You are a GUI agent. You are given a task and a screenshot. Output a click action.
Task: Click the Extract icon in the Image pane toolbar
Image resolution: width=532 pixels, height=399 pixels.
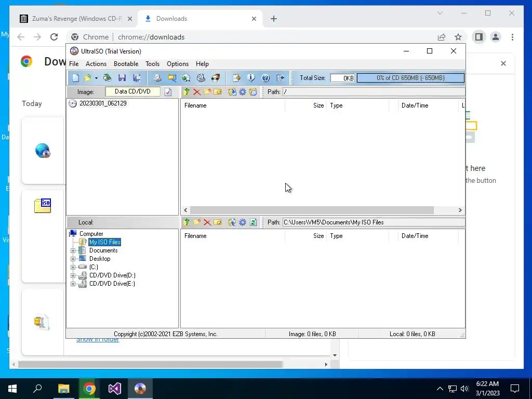232,92
